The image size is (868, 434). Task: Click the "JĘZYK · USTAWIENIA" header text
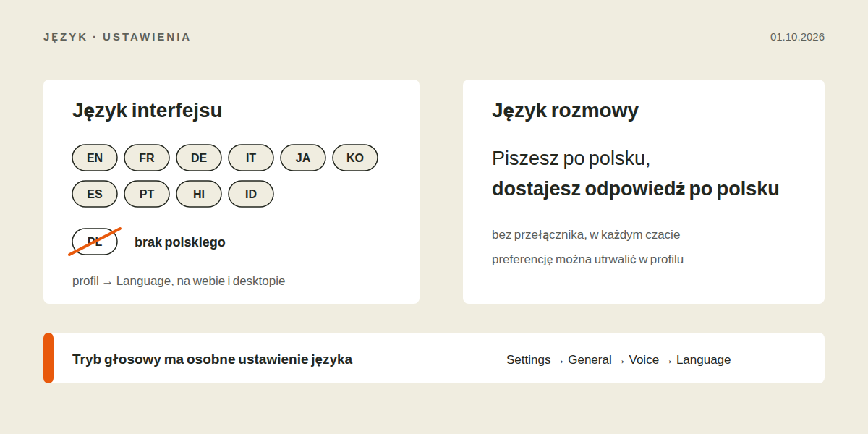(x=117, y=37)
